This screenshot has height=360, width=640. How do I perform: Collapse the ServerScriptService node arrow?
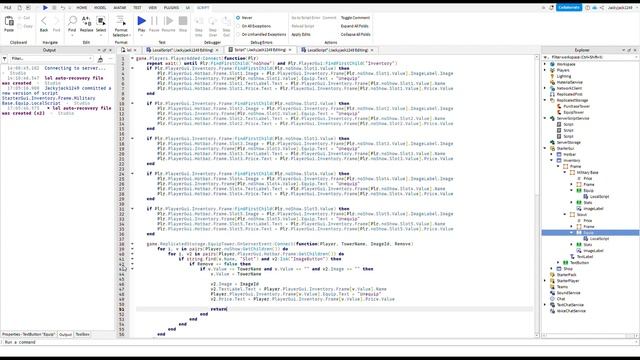point(545,118)
